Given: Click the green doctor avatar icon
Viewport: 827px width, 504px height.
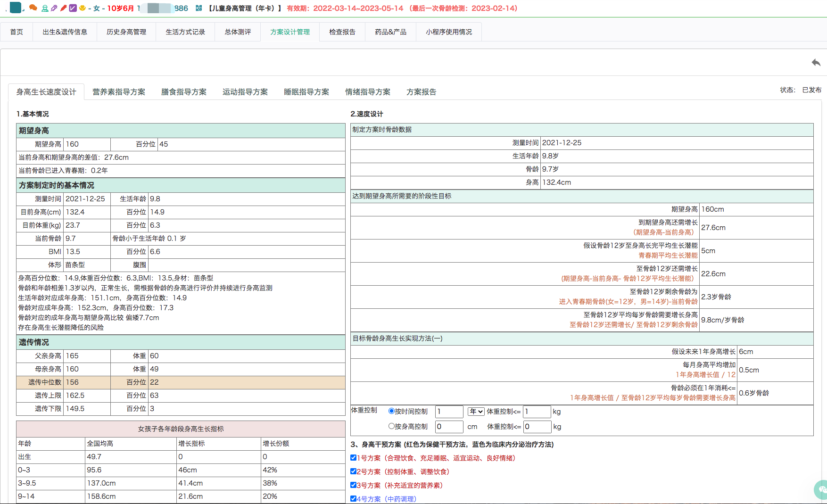Looking at the screenshot, I should point(45,8).
